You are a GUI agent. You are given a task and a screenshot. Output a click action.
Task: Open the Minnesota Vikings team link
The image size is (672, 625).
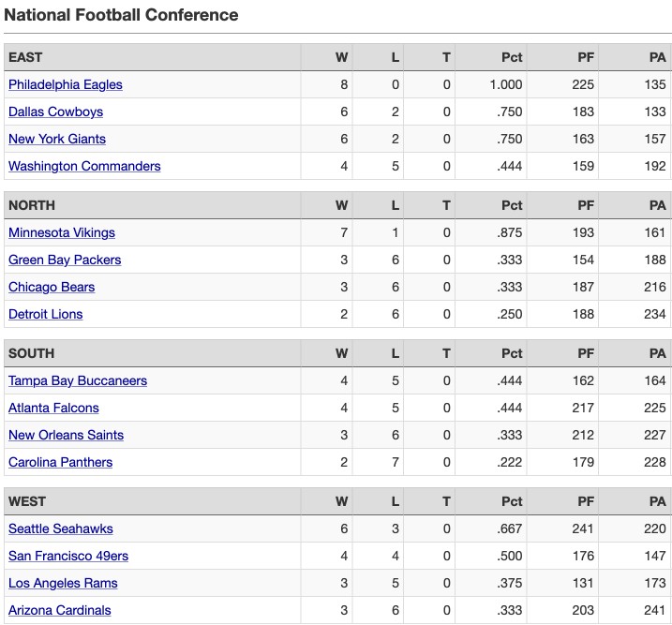tap(62, 232)
